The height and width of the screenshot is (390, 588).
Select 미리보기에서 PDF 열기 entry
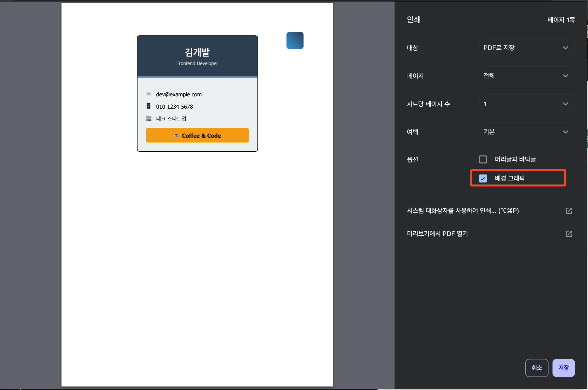point(437,234)
